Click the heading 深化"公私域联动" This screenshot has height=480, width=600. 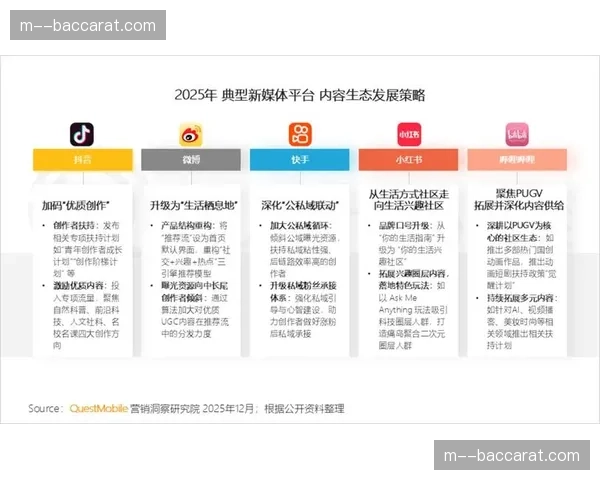click(x=300, y=206)
